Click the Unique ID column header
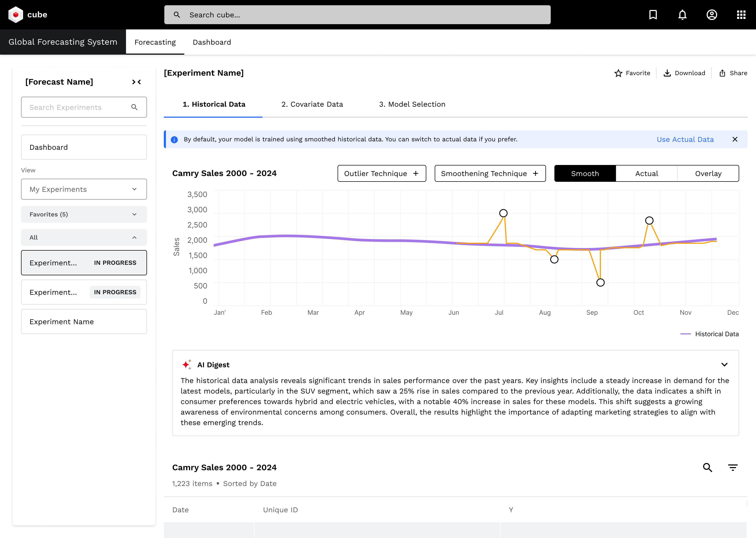 click(280, 510)
